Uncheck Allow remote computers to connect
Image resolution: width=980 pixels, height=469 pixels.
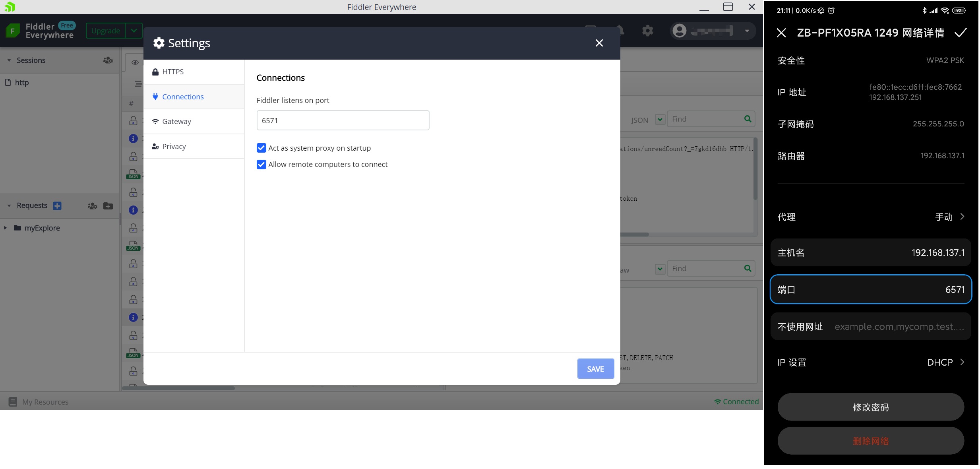pyautogui.click(x=261, y=164)
